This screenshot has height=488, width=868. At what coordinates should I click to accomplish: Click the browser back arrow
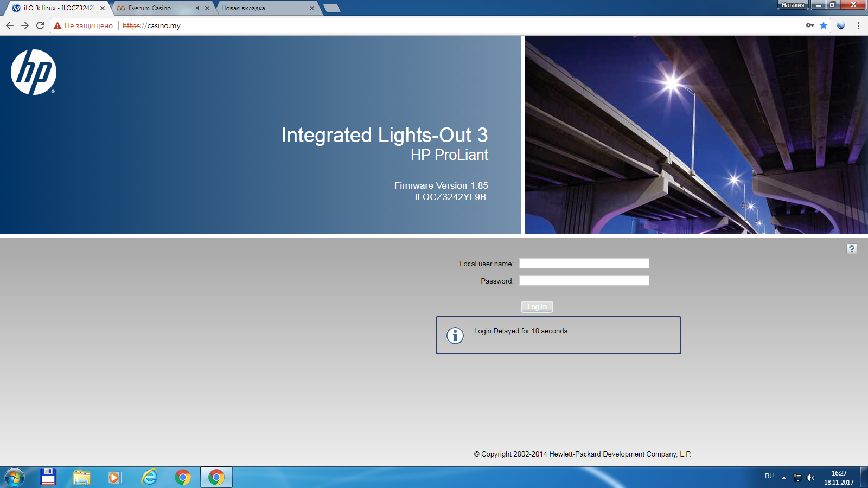pyautogui.click(x=9, y=25)
